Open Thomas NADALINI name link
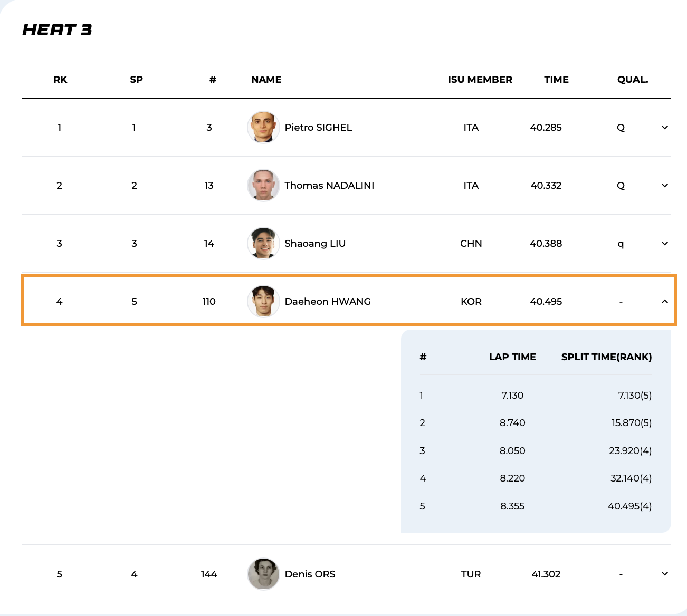The image size is (687, 616). tap(329, 186)
